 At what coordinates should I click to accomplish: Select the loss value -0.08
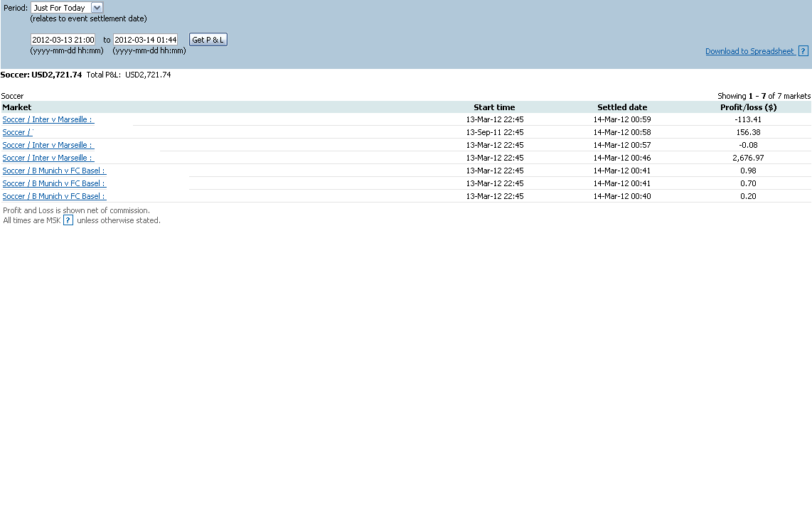click(x=748, y=146)
